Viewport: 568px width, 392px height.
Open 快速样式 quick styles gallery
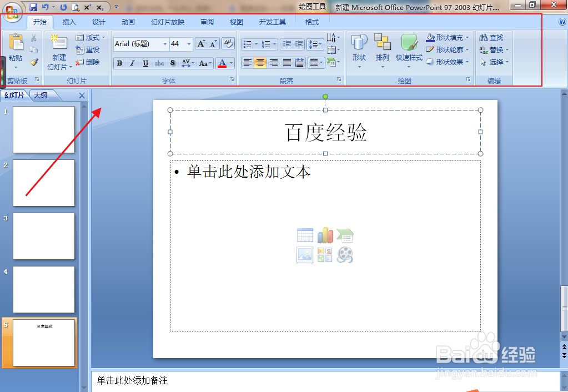[x=409, y=51]
